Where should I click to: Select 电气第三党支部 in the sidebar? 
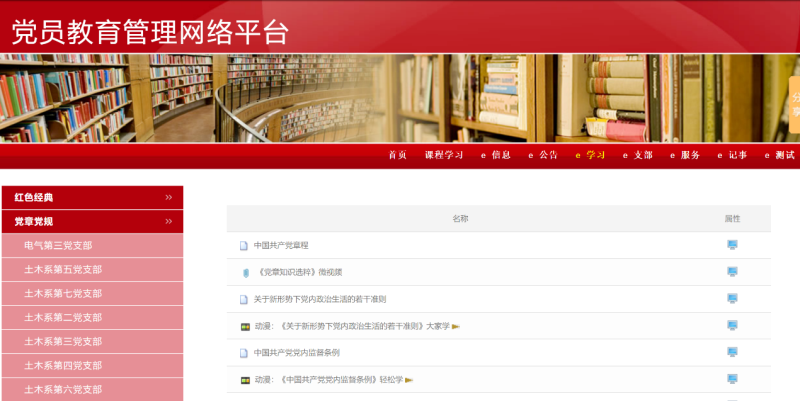click(58, 246)
